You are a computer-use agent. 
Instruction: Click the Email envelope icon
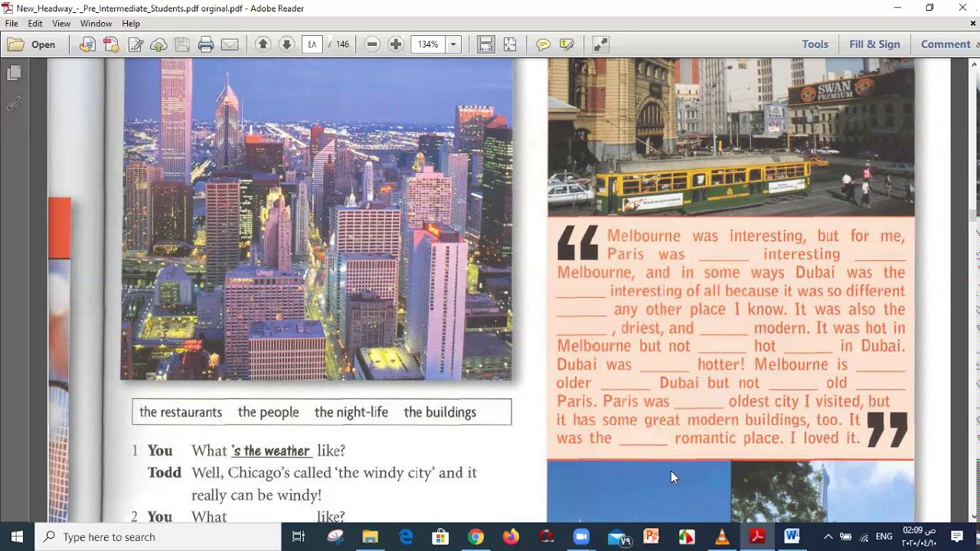pyautogui.click(x=230, y=44)
